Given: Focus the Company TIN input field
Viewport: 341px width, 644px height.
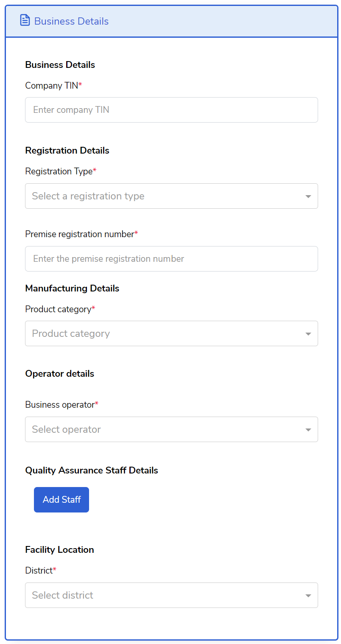Looking at the screenshot, I should point(171,110).
